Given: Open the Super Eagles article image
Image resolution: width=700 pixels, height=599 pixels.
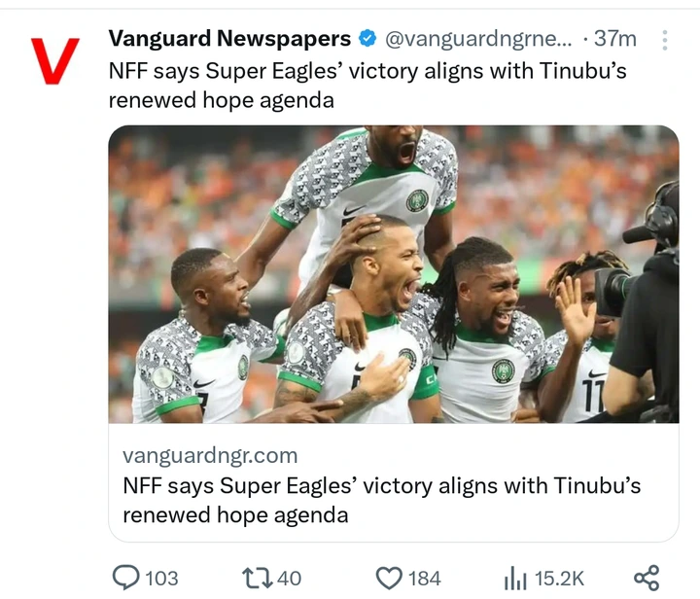Looking at the screenshot, I should tap(394, 274).
